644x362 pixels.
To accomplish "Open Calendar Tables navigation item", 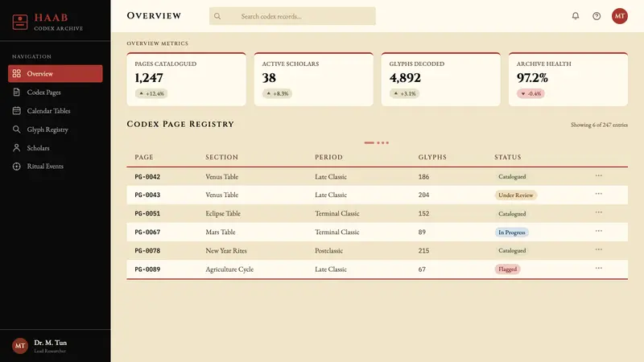I will (x=55, y=110).
